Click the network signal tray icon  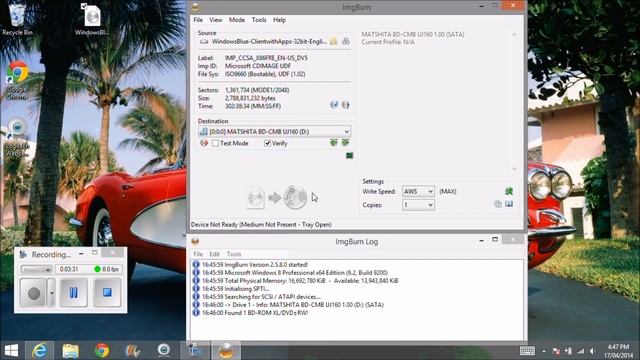click(580, 351)
